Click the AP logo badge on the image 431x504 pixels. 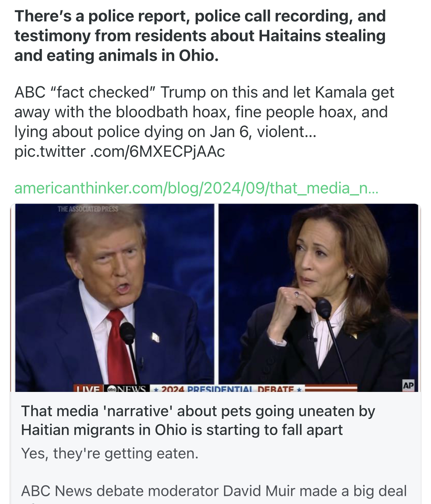coord(408,385)
